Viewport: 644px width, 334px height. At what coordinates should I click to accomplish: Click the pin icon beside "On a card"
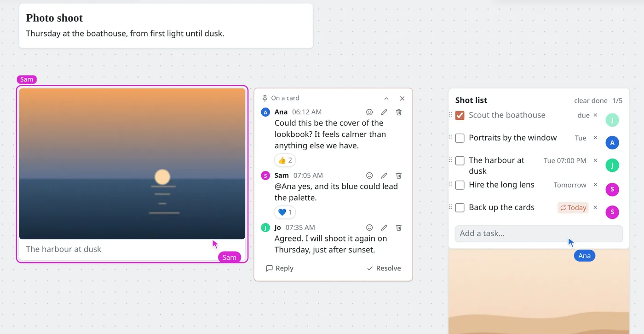(265, 98)
